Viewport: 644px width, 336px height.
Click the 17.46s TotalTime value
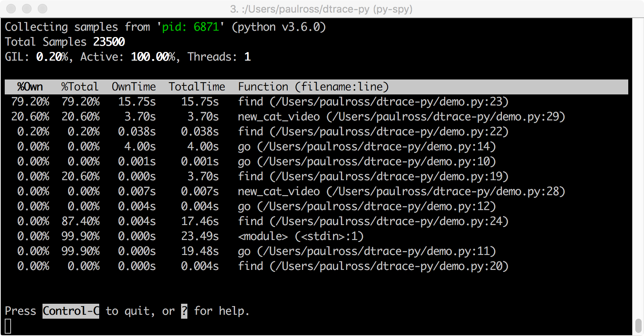(200, 222)
